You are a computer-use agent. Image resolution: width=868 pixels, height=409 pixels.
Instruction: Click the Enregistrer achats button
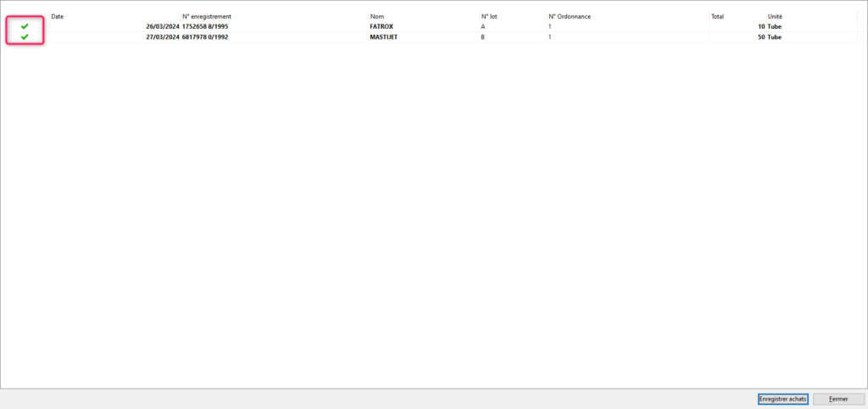(x=782, y=399)
